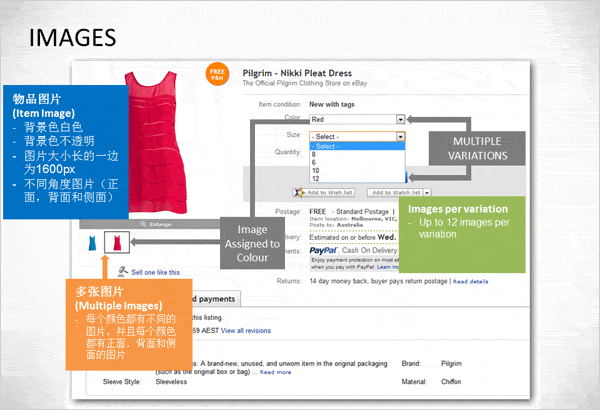The height and width of the screenshot is (410, 600).
Task: Open the Size dropdown arrow
Action: (x=400, y=137)
